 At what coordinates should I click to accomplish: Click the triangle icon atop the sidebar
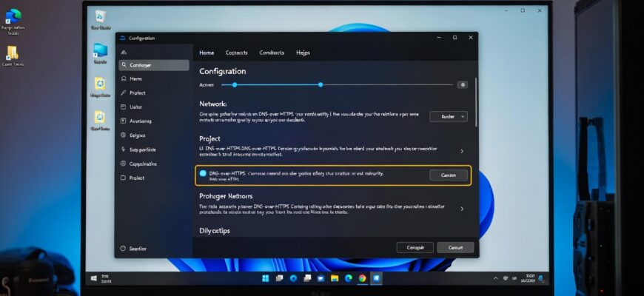(x=124, y=53)
